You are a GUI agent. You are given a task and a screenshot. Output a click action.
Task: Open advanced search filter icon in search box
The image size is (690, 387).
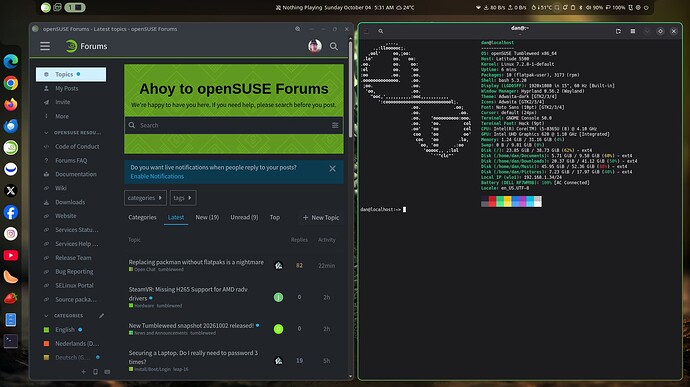[335, 125]
